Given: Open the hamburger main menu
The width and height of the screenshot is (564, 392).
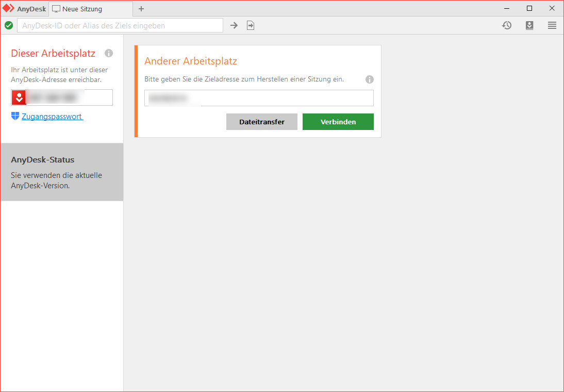Looking at the screenshot, I should pos(552,25).
